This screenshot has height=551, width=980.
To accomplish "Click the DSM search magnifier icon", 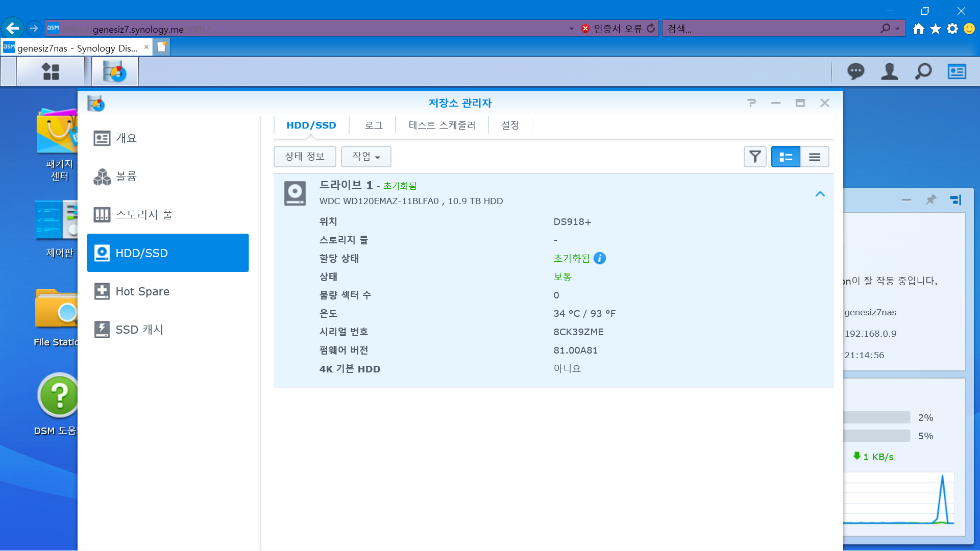I will [x=923, y=71].
